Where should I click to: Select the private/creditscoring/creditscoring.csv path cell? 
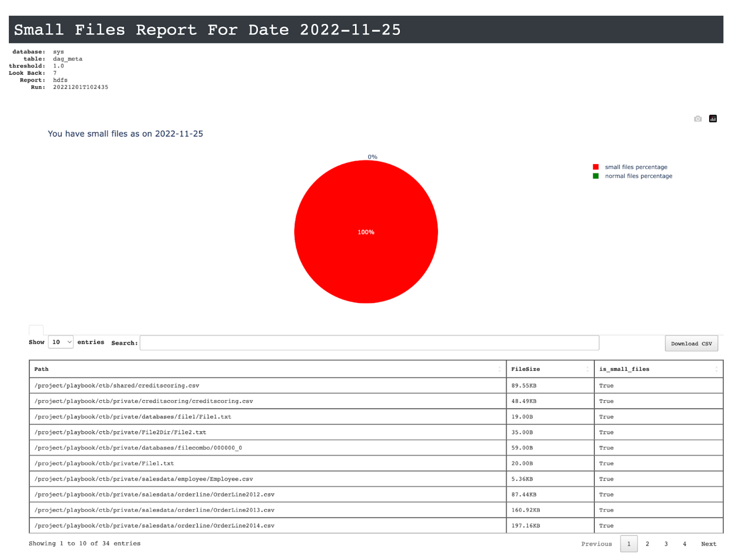click(267, 401)
